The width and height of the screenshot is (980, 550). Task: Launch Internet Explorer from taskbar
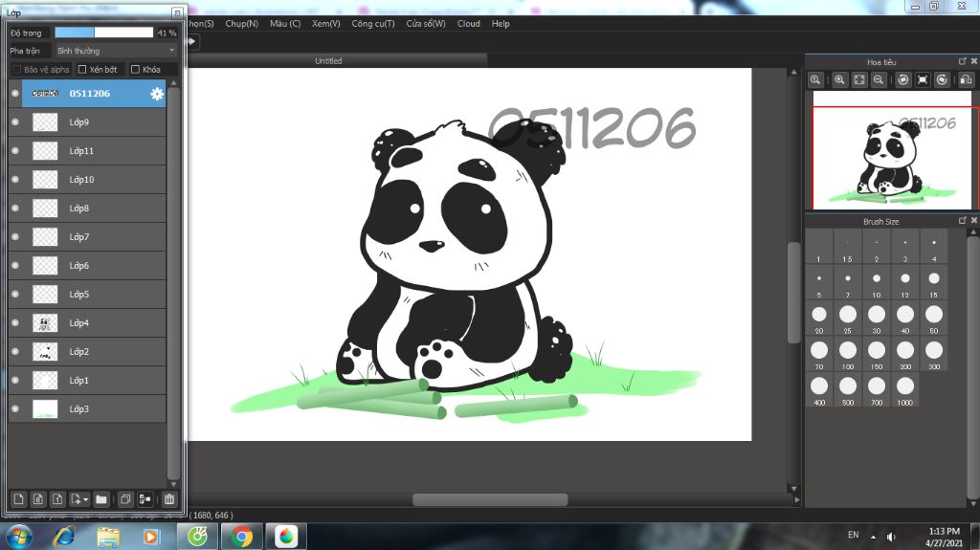tap(64, 537)
